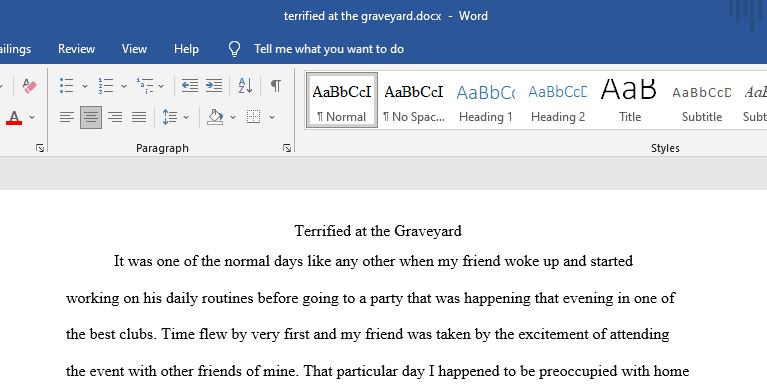767x386 pixels.
Task: Open the Review tab
Action: pyautogui.click(x=76, y=49)
